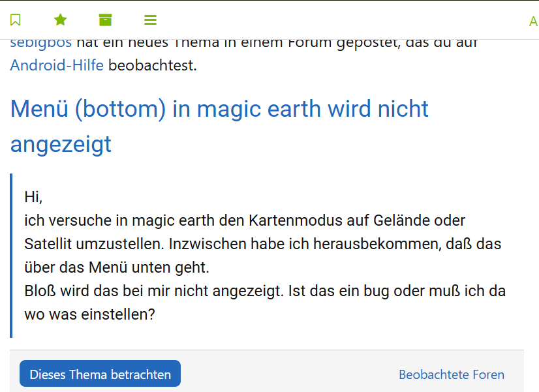Click the green A icon at toolbar edge

click(534, 22)
